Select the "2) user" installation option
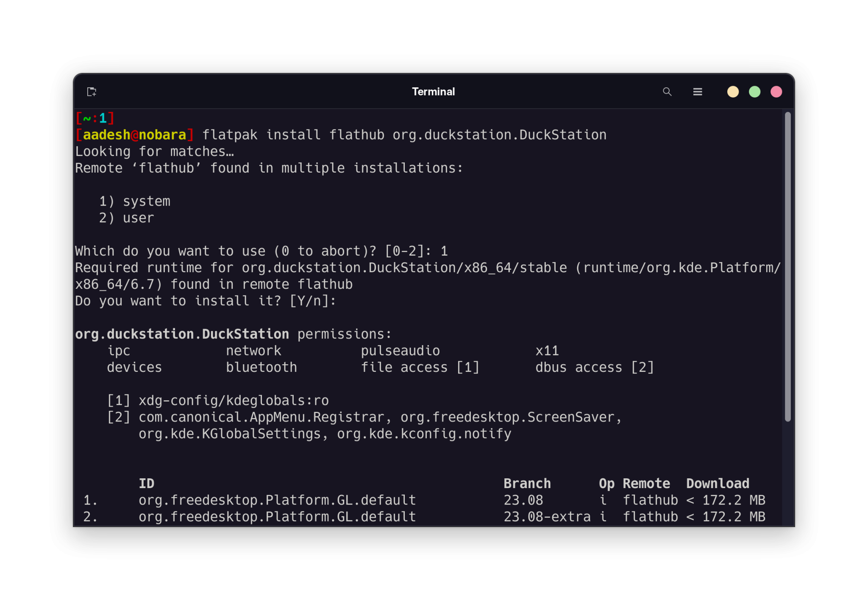Viewport: 868px width, 600px height. [x=126, y=218]
